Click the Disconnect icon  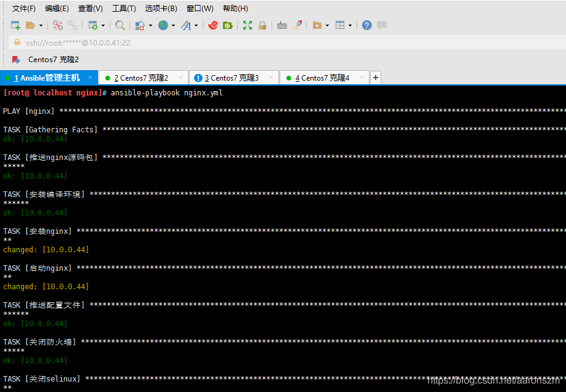(58, 25)
